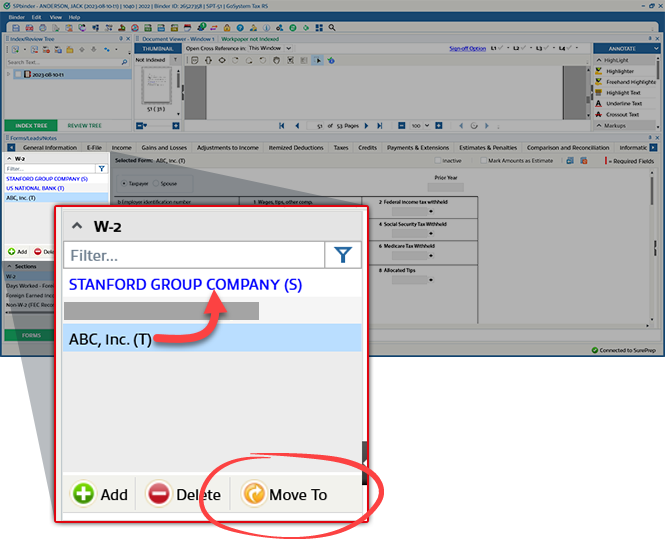Zoom out document with minus button
This screenshot has width=665, height=545.
402,126
